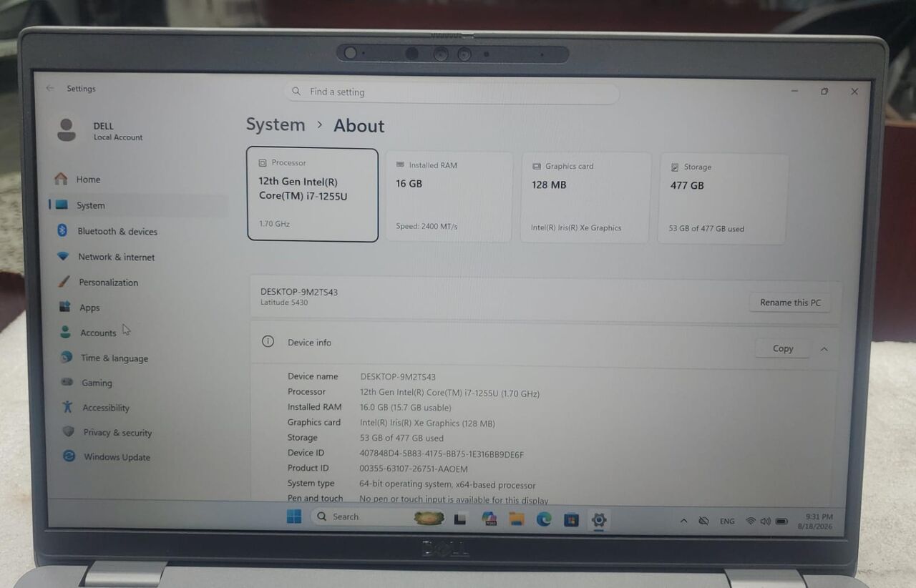This screenshot has height=588, width=916.
Task: Click the DELL Local Account profile
Action: (x=100, y=130)
